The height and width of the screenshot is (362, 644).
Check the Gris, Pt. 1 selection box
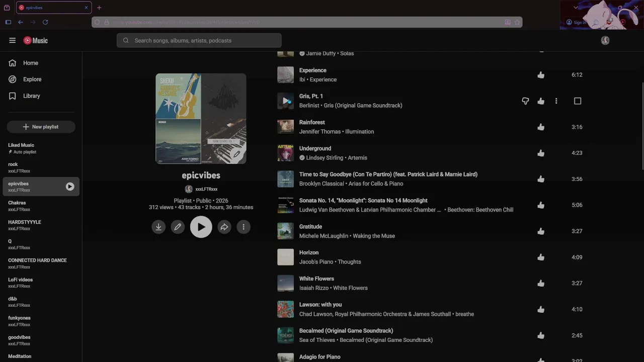pyautogui.click(x=578, y=101)
